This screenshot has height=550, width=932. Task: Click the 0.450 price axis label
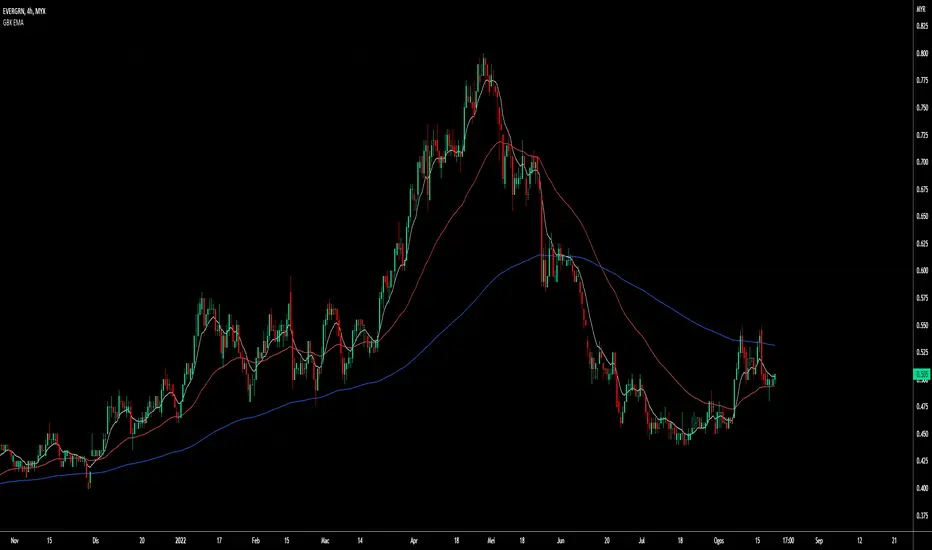[x=922, y=434]
